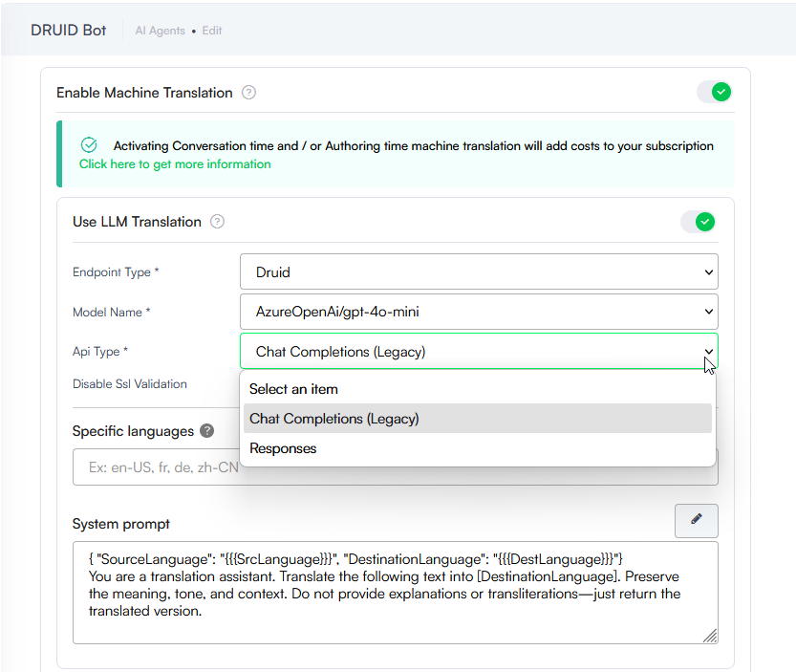This screenshot has width=796, height=672.
Task: Click help icon next to Use LLM Translation
Action: point(218,222)
